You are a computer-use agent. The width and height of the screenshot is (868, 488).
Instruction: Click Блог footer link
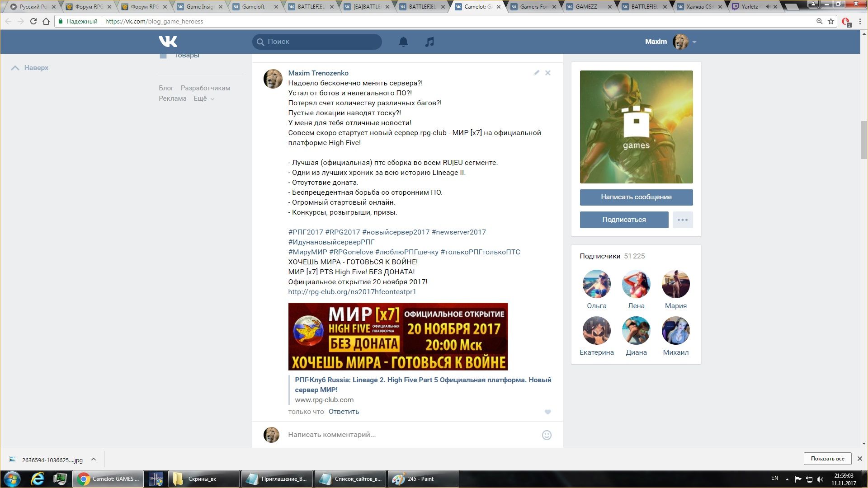click(x=166, y=88)
